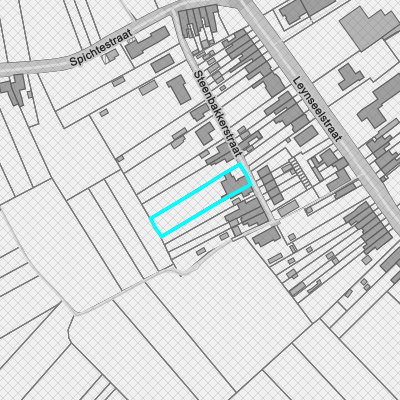The width and height of the screenshot is (400, 400).
Task: Select the Spichtestraat street label
Action: click(101, 48)
